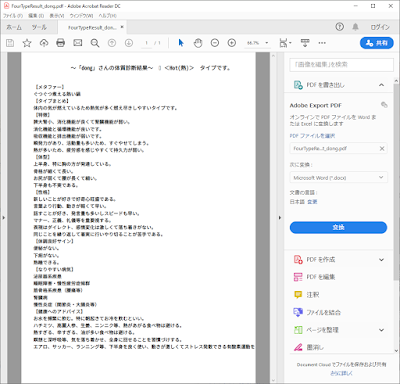The height and width of the screenshot is (384, 400).
Task: Click the PDF ファイルを選択 link
Action: point(312,136)
